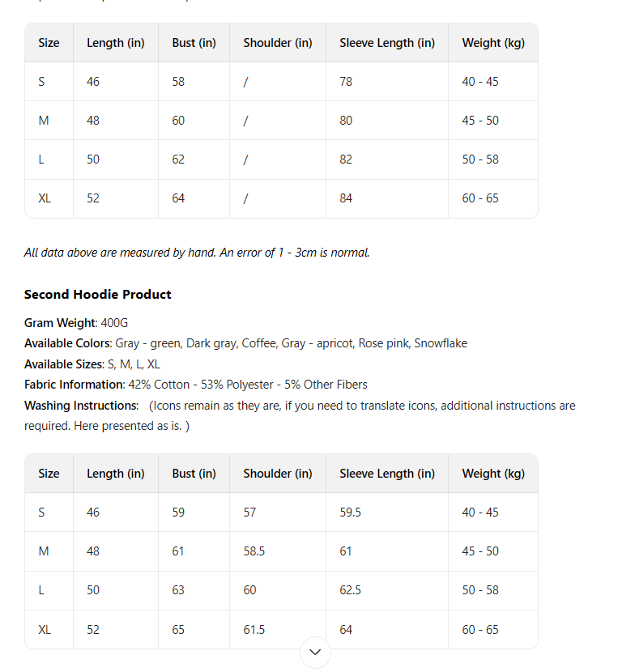This screenshot has width=618, height=672.
Task: Click the "Second Hoodie Product" heading
Action: [x=98, y=295]
